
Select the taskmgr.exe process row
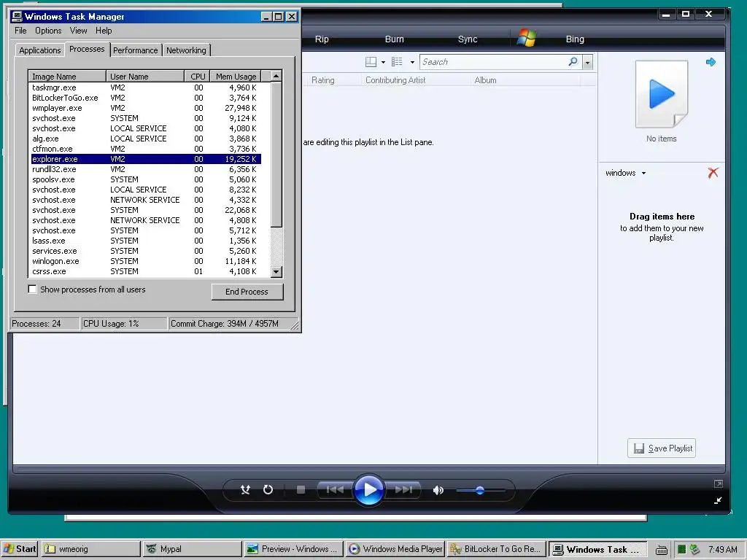click(145, 87)
